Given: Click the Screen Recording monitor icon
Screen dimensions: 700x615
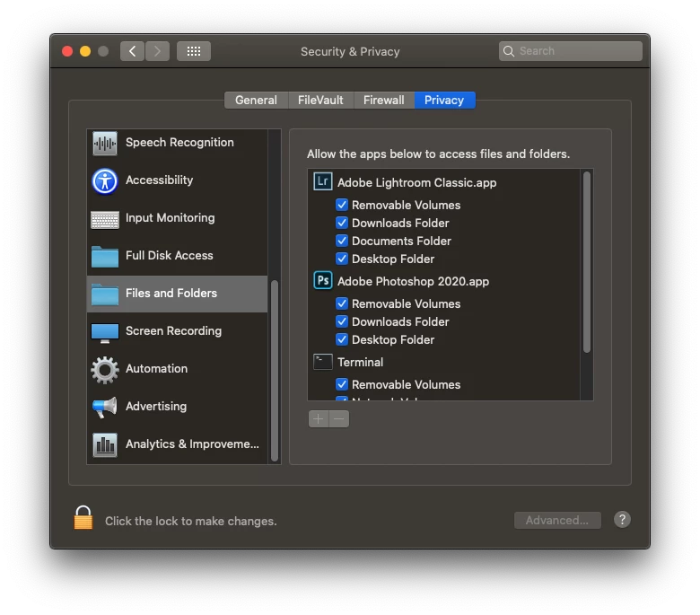Looking at the screenshot, I should [105, 333].
